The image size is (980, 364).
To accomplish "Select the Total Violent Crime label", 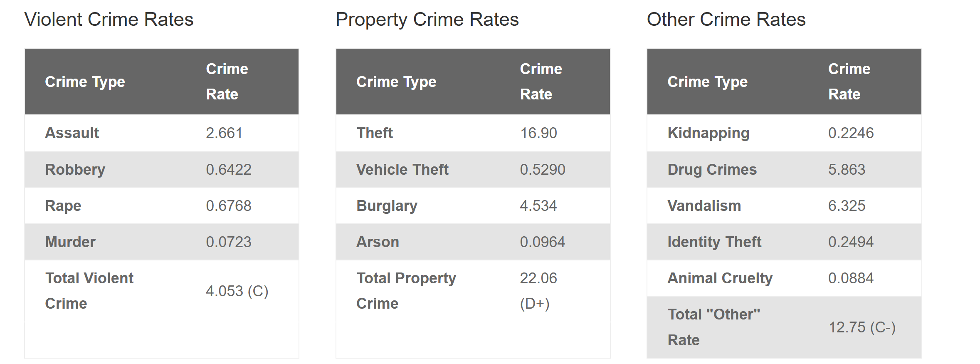I will click(89, 290).
